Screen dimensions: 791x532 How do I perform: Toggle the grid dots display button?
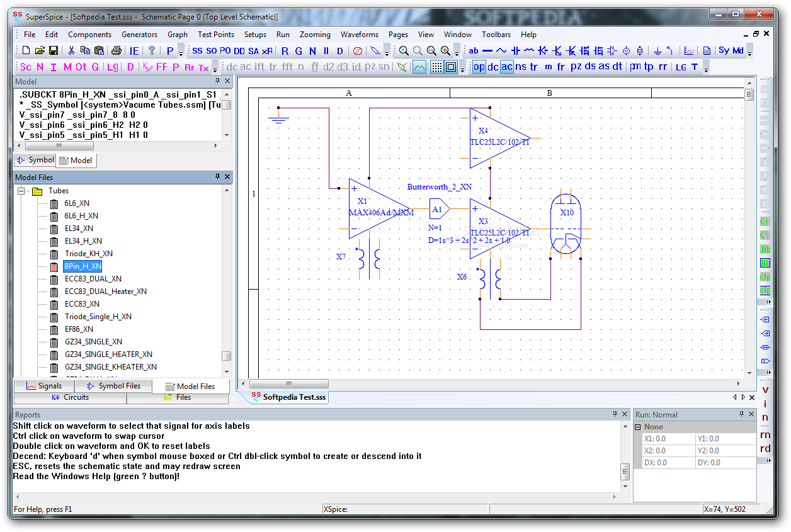pyautogui.click(x=437, y=67)
